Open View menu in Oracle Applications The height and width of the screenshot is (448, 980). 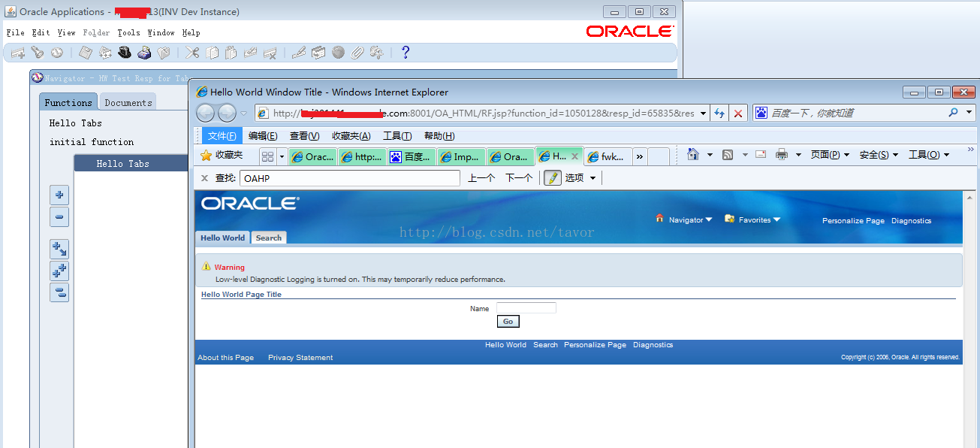point(66,32)
